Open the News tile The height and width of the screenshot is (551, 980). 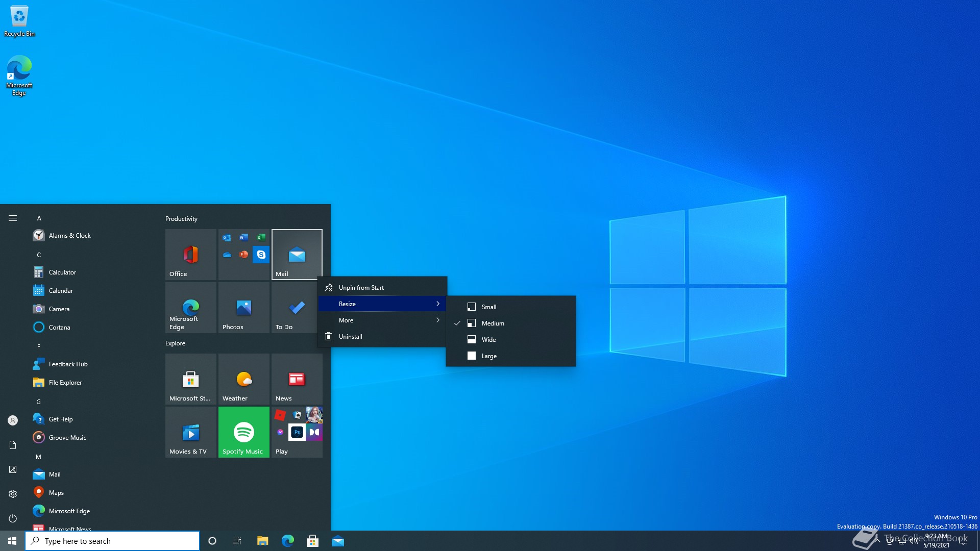pyautogui.click(x=297, y=379)
